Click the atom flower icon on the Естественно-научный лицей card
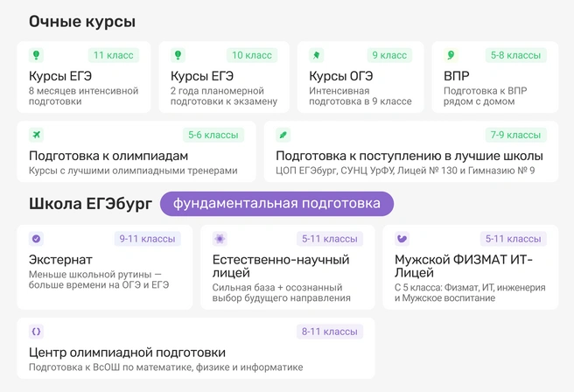 220,239
